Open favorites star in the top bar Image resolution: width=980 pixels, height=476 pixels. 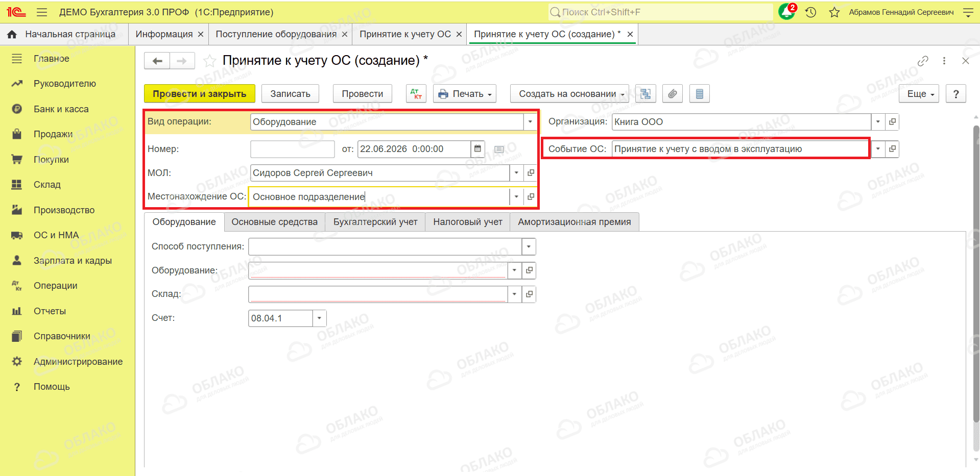[x=834, y=12]
